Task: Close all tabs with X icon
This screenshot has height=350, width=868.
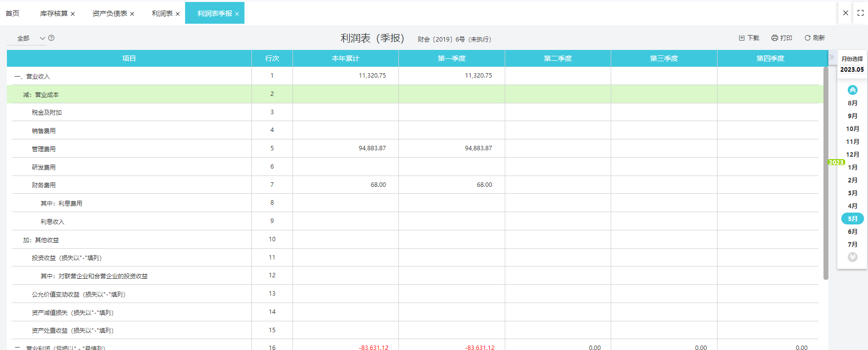Action: point(846,13)
